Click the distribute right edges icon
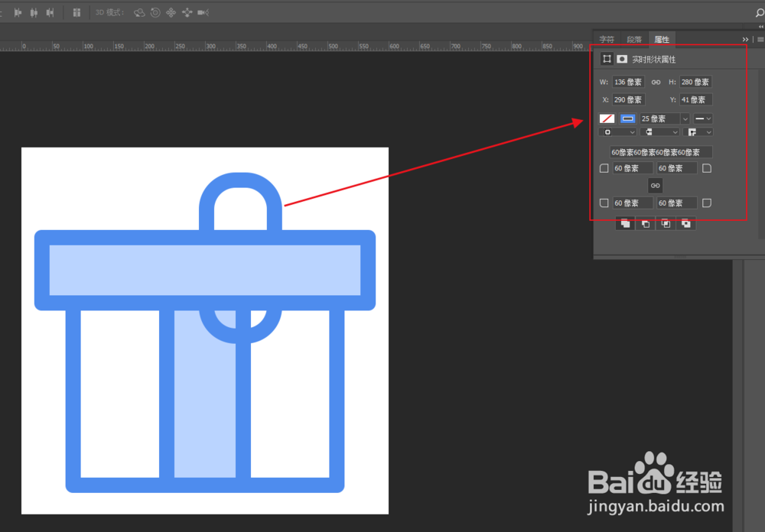Viewport: 765px width, 532px height. (x=50, y=13)
